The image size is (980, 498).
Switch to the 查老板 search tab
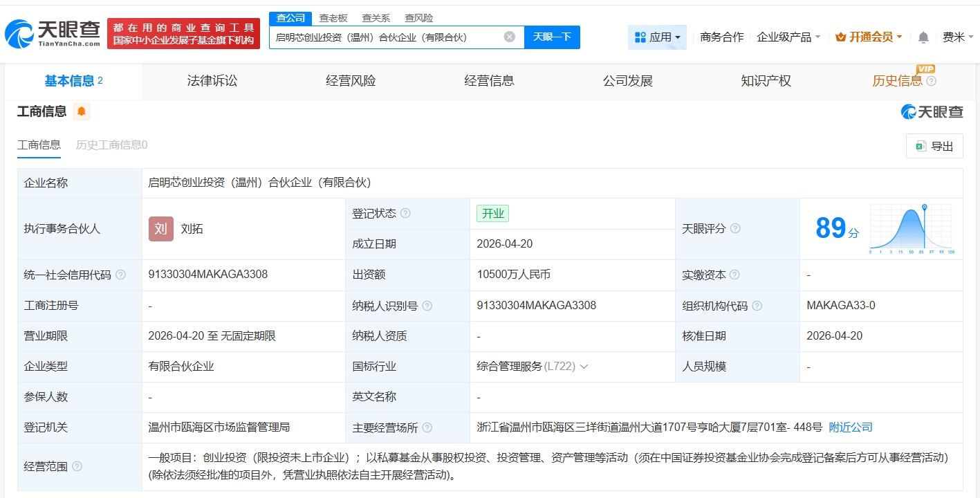334,18
